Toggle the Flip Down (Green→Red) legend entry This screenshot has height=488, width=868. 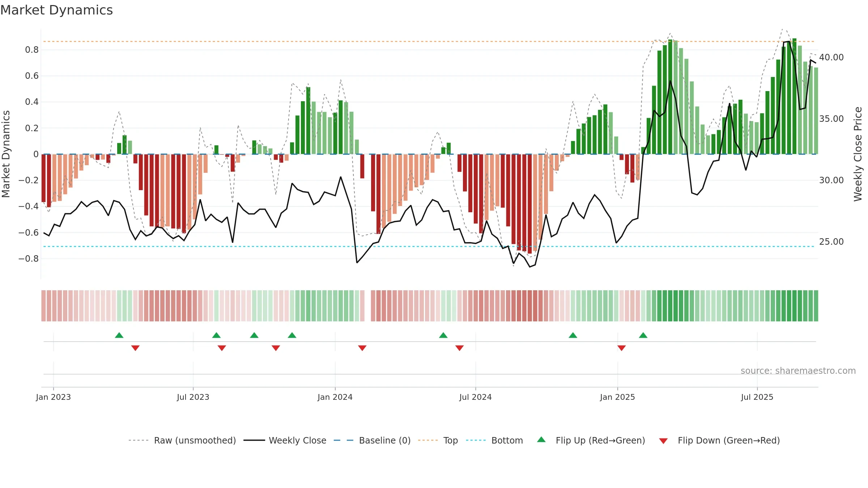coord(719,440)
